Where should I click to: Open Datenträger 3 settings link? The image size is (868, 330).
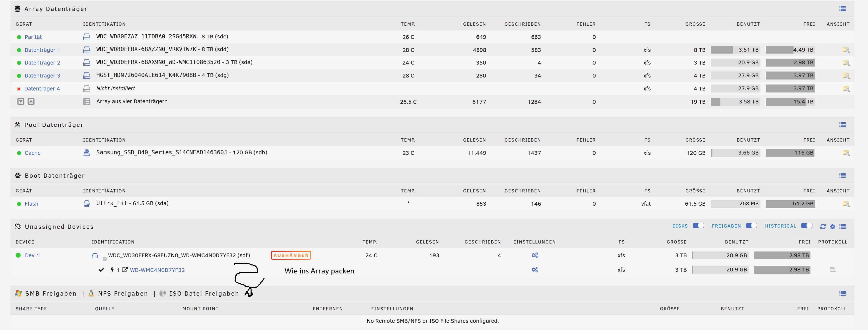pos(42,76)
